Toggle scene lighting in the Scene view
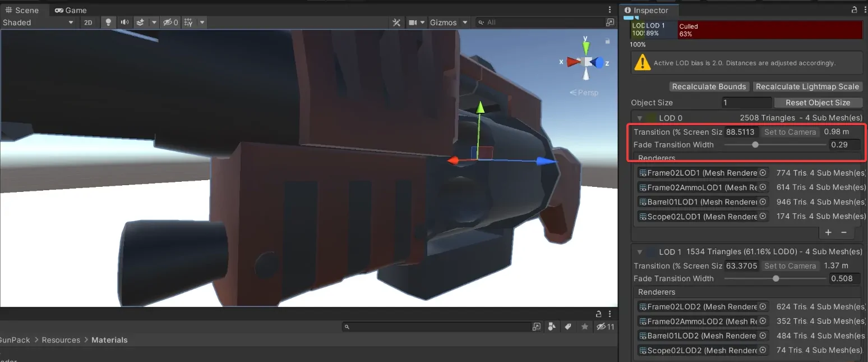This screenshot has height=362, width=868. point(108,22)
